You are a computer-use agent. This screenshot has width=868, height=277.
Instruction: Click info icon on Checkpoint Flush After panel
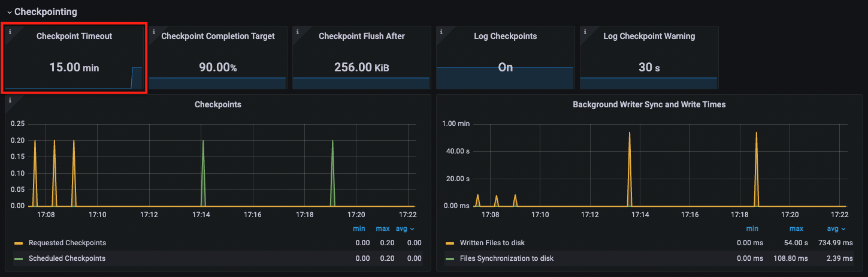pyautogui.click(x=297, y=31)
